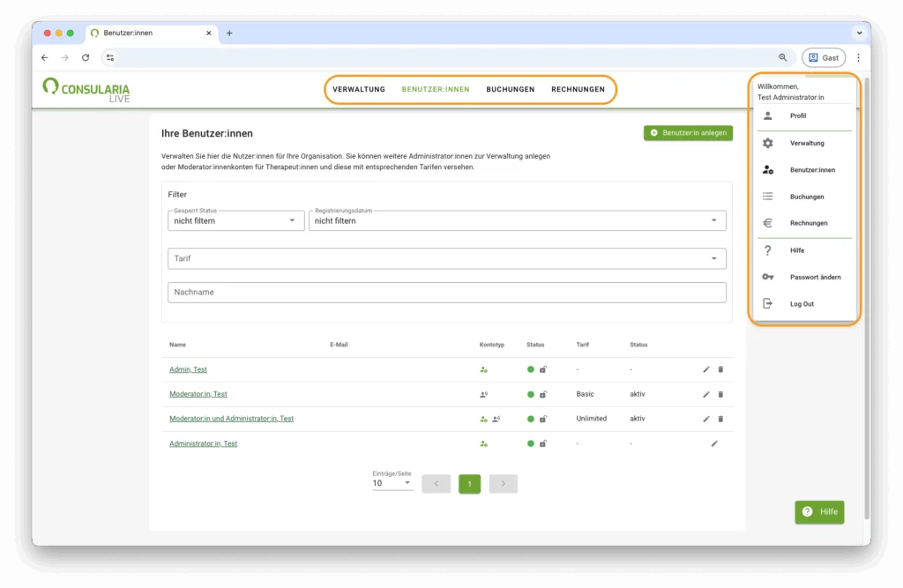This screenshot has height=588, width=903.
Task: Expand the Registrierungsdatum filter dropdown
Action: click(517, 220)
